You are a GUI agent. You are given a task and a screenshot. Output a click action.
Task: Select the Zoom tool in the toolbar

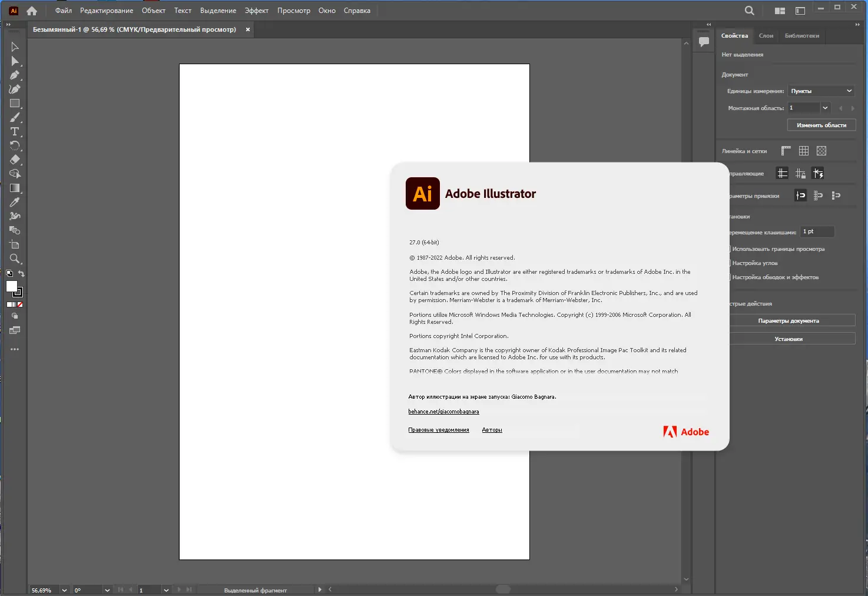pos(15,259)
